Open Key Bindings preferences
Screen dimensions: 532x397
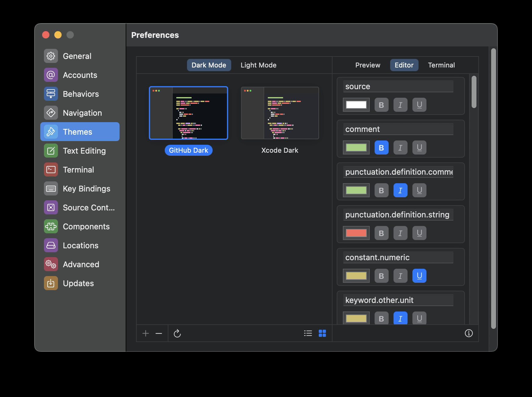click(x=86, y=188)
